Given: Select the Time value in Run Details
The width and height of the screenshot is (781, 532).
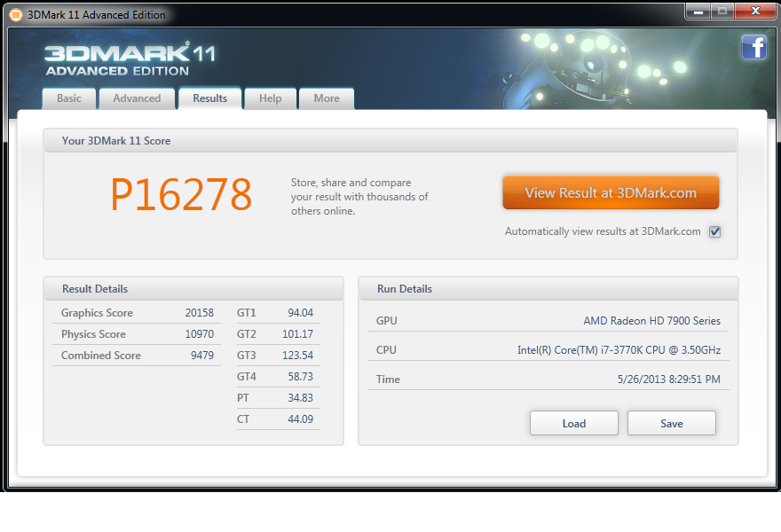Looking at the screenshot, I should coord(668,379).
